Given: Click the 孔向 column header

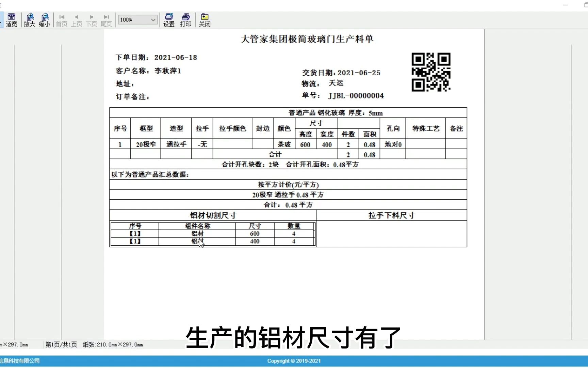Looking at the screenshot, I should click(393, 128).
